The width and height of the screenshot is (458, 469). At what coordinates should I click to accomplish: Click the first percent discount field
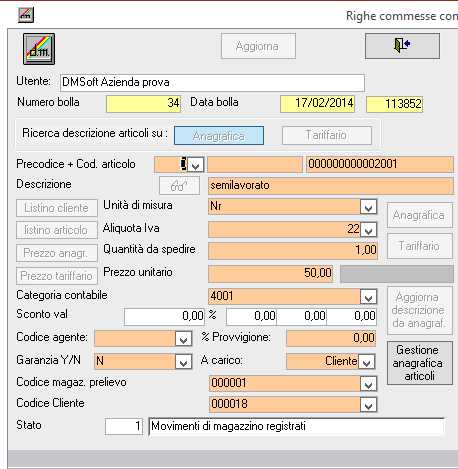(251, 316)
